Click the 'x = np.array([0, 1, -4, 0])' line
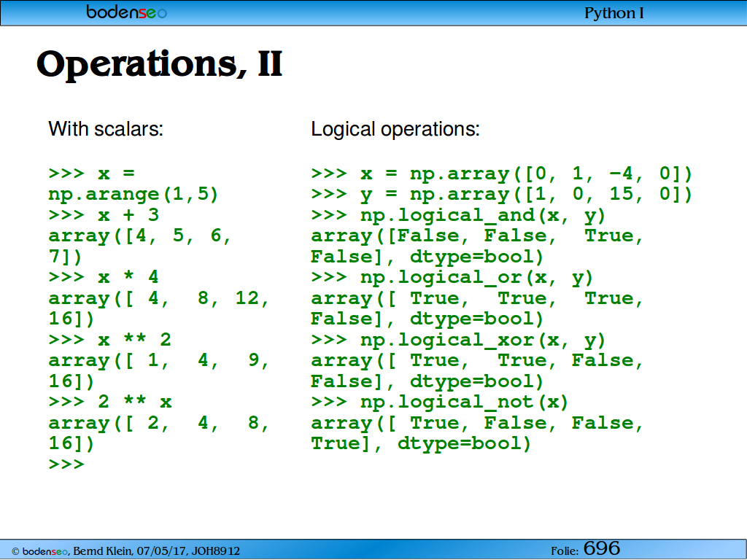The image size is (747, 560). (x=501, y=174)
